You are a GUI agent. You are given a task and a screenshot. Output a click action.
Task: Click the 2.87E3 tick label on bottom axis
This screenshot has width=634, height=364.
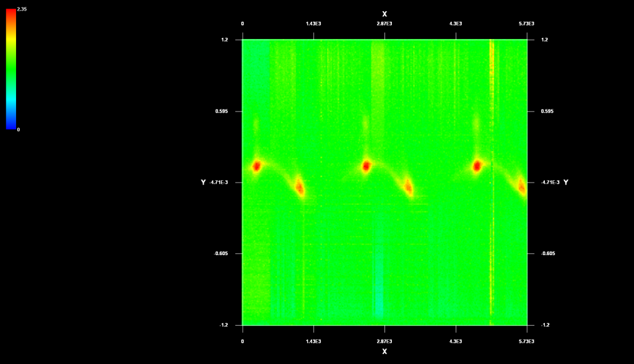coord(384,341)
